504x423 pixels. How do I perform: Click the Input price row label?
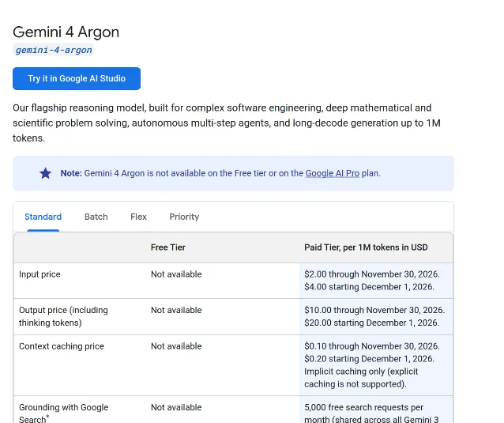[39, 274]
